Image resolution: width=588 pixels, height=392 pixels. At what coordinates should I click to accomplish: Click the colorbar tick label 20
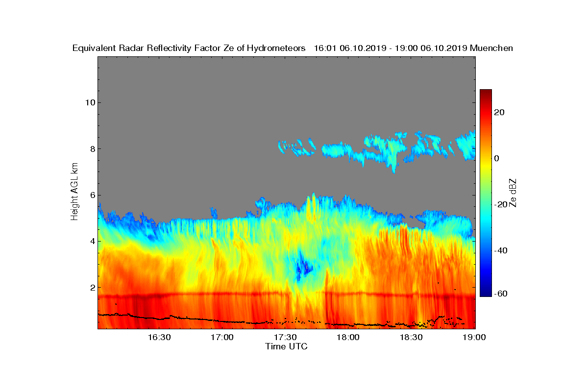coord(500,112)
